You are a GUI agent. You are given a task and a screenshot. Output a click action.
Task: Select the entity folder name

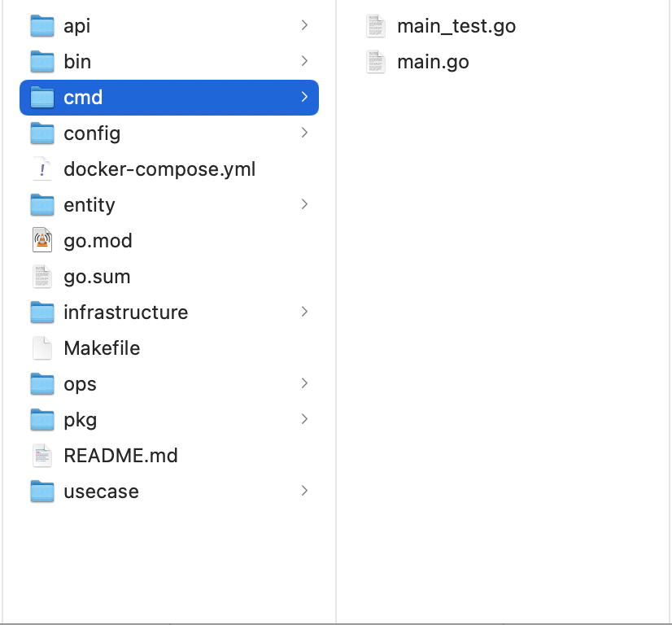[89, 205]
